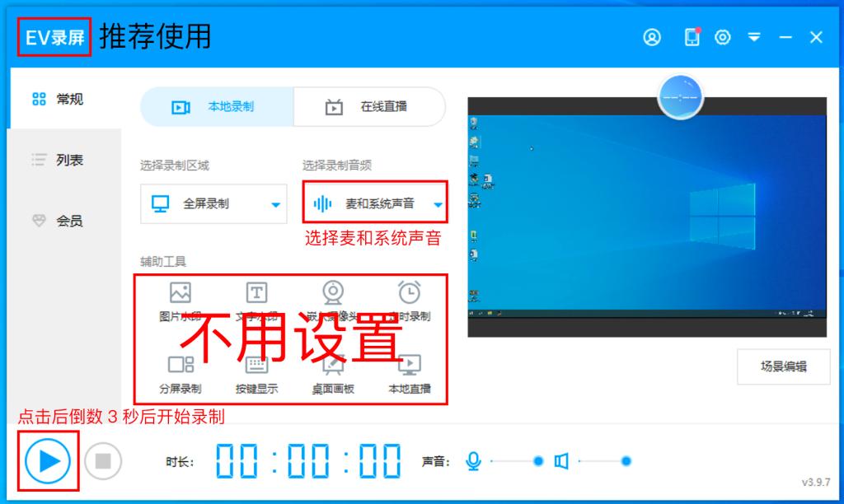Toggle the key display (按键显示) keyboard tool

pos(257,365)
